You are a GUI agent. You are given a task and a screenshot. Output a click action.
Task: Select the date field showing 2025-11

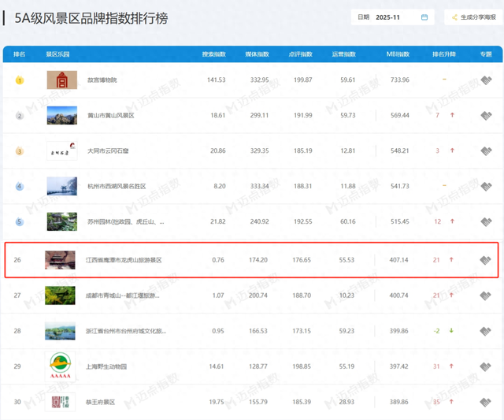pos(392,17)
